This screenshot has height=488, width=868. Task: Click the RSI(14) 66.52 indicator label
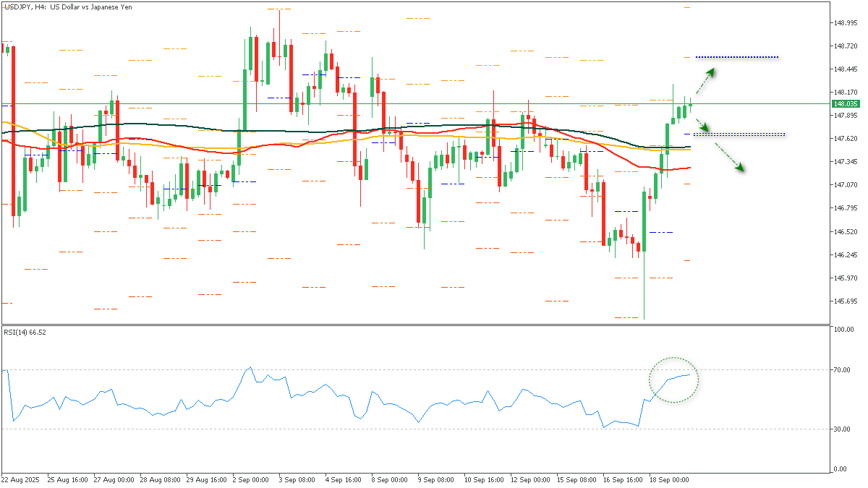[x=25, y=333]
